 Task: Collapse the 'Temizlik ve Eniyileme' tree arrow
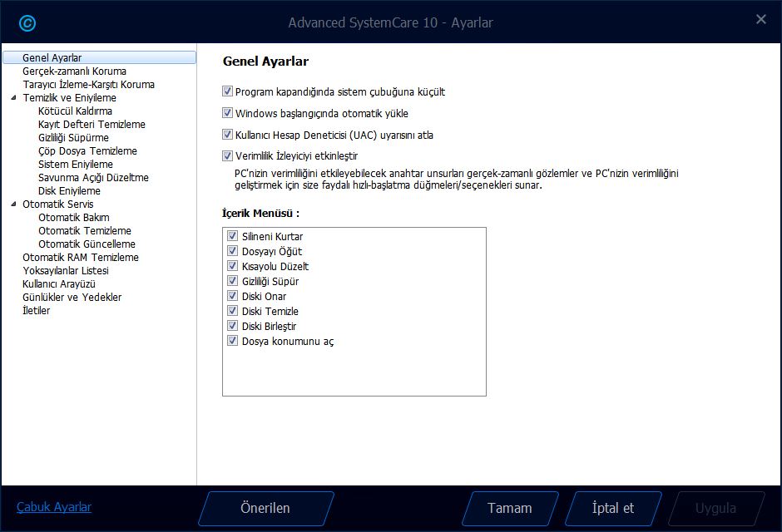coord(13,97)
